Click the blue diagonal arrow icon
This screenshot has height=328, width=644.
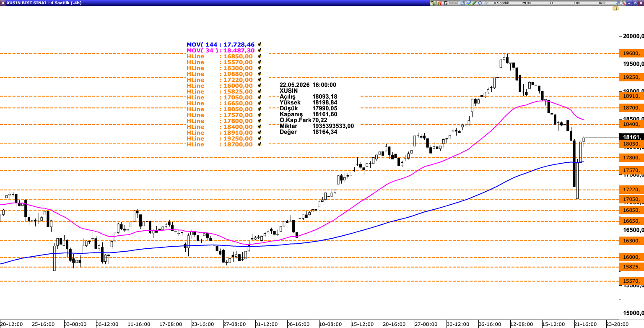tap(617, 3)
